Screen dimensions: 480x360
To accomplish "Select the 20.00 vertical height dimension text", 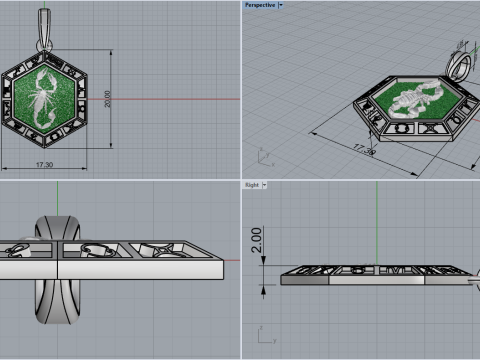I will (x=107, y=99).
